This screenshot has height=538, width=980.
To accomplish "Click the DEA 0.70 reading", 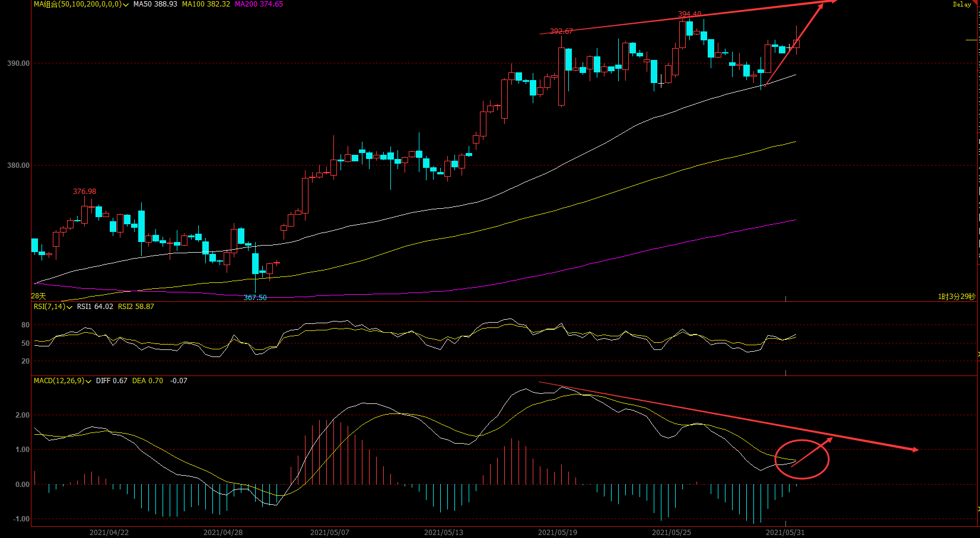I will (147, 381).
